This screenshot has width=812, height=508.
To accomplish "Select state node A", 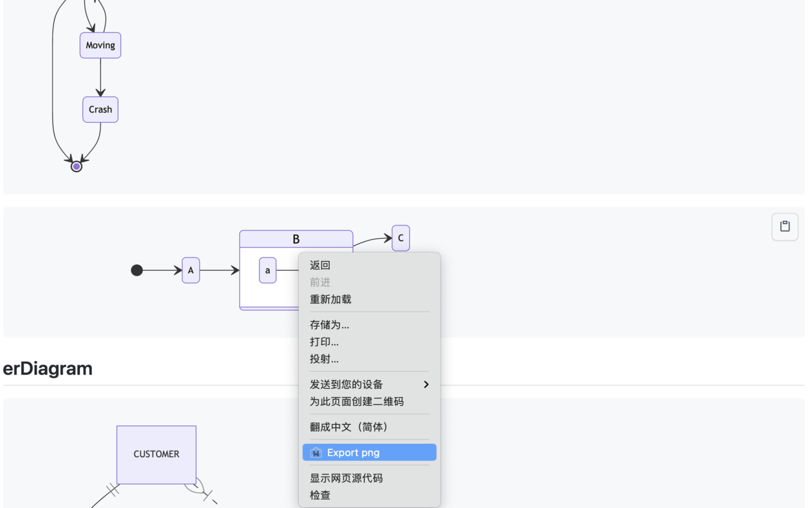I will coord(191,271).
